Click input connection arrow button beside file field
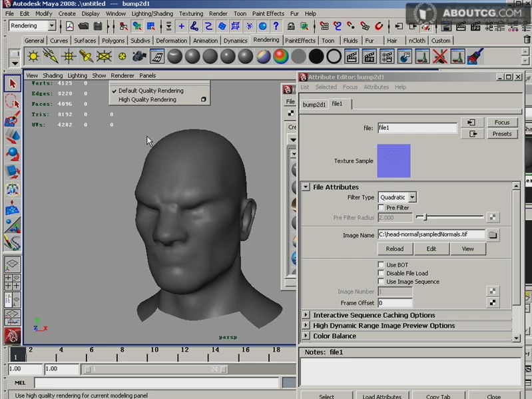Viewport: 532px width, 399px height. coord(471,122)
